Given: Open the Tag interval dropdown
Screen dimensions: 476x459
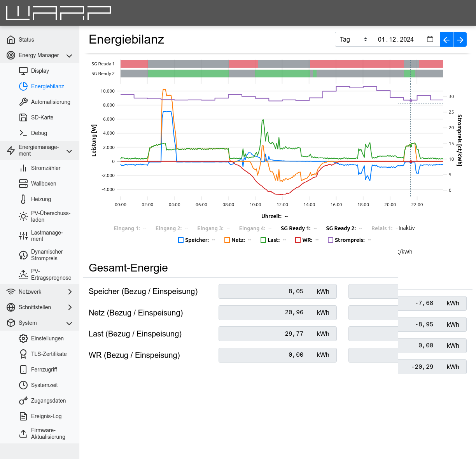Looking at the screenshot, I should coord(353,39).
